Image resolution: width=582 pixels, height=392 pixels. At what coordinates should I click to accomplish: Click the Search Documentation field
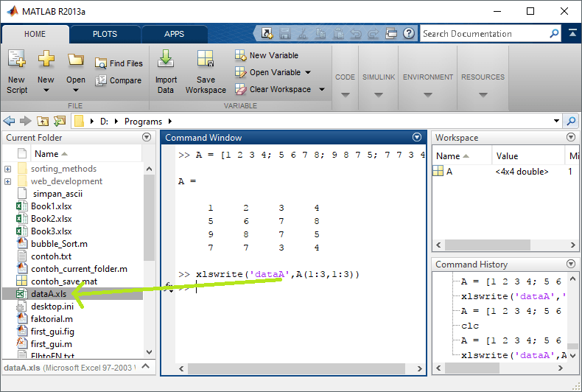(484, 34)
